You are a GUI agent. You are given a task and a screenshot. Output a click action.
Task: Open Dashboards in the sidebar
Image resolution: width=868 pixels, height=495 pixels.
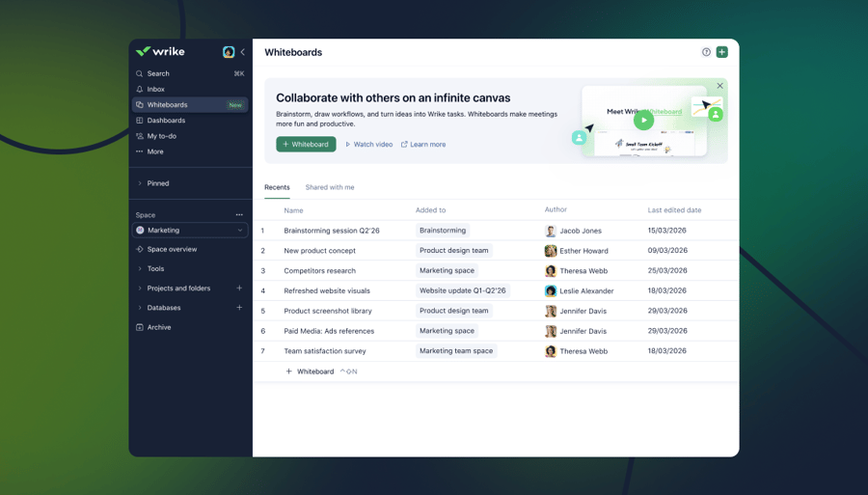click(x=190, y=121)
